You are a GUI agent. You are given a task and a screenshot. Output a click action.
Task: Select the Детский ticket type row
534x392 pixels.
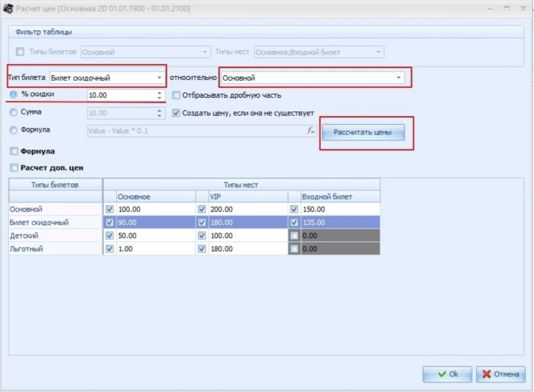click(55, 235)
